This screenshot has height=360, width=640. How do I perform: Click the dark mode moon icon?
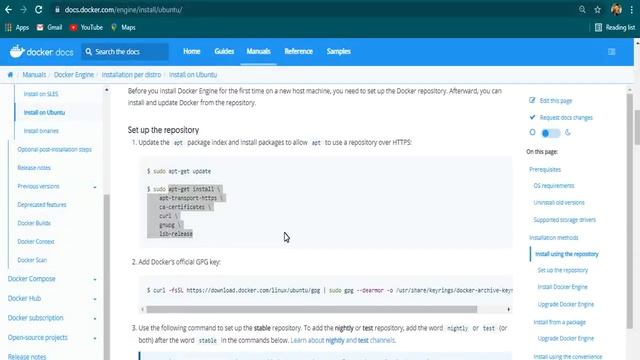tap(568, 132)
